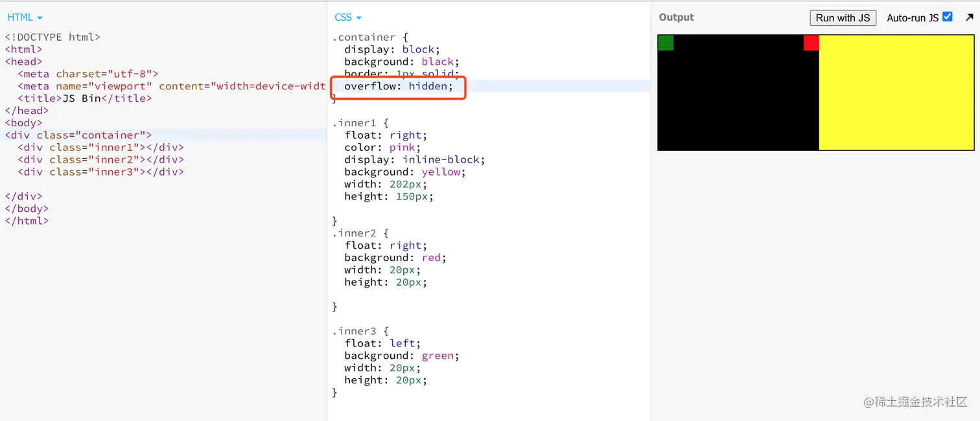Click the "<title>JS Bin</title>" line
This screenshot has height=421, width=980.
(x=84, y=98)
